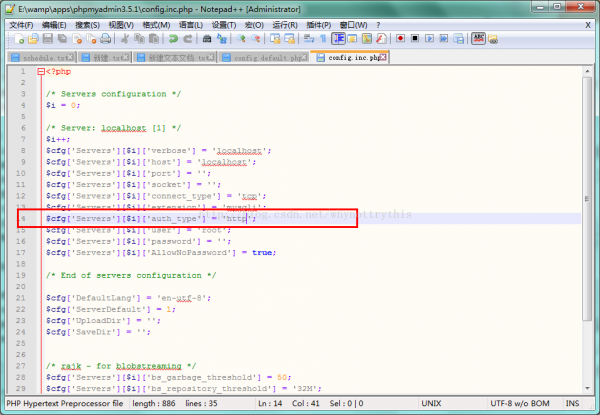Click the Print toolbar icon
600x415 pixels.
pos(106,39)
